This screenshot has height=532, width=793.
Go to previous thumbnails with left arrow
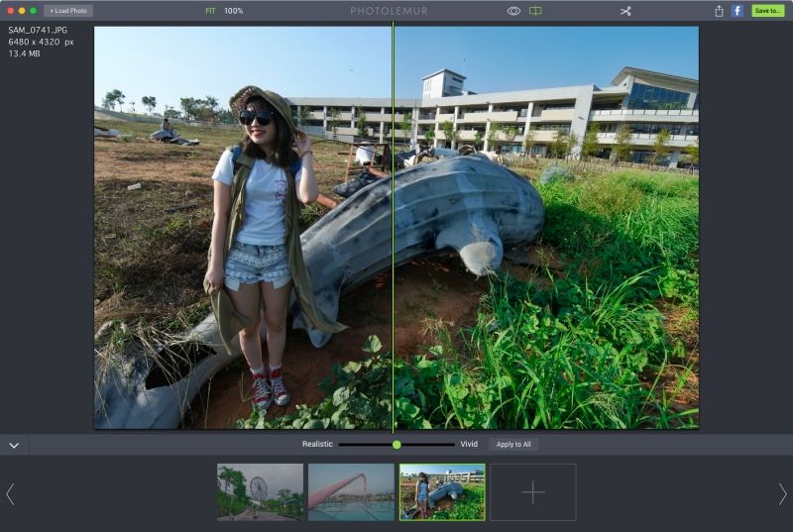pyautogui.click(x=10, y=494)
